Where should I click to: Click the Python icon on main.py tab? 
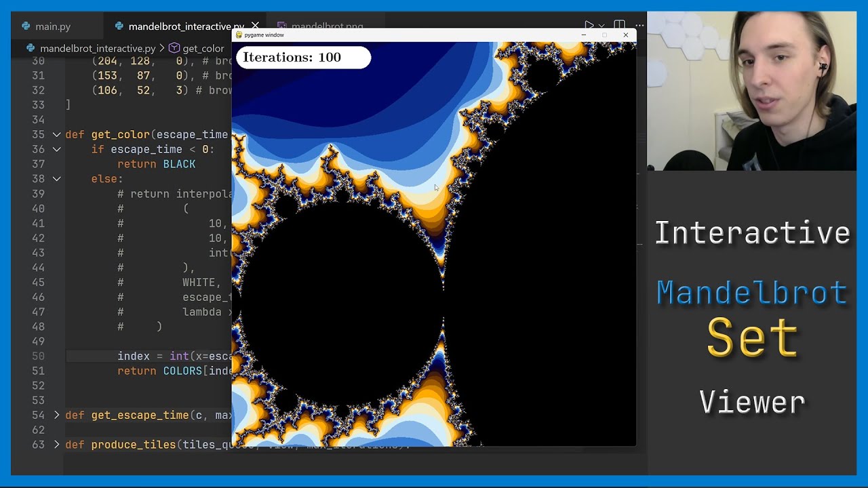[26, 26]
